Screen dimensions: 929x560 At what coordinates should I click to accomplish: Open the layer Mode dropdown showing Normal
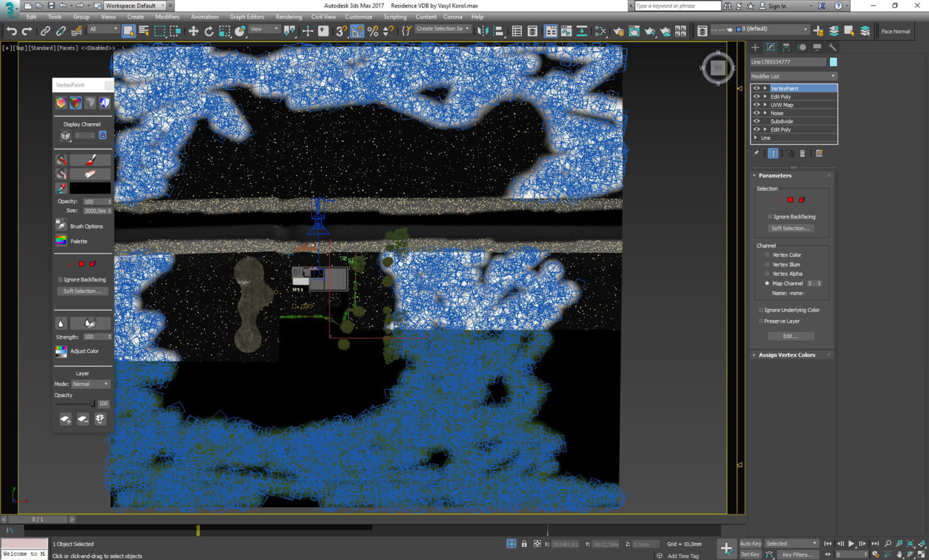90,384
